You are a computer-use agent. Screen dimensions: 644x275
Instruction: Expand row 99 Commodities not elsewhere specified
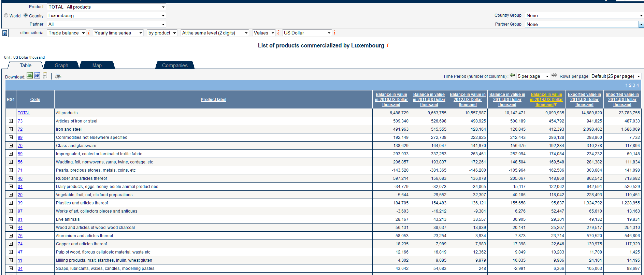tap(11, 137)
